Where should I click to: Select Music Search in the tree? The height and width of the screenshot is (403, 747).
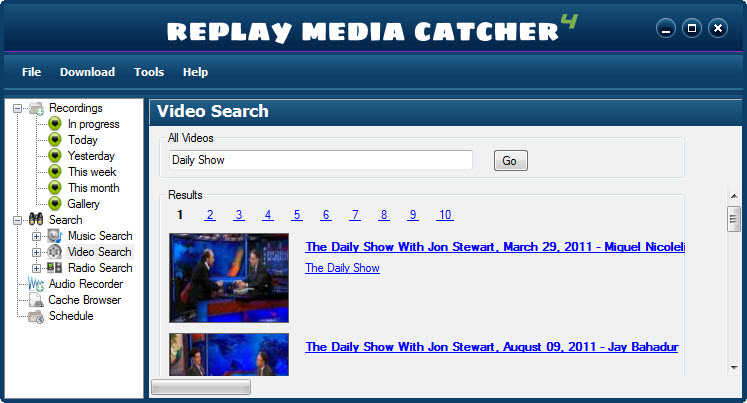point(100,236)
